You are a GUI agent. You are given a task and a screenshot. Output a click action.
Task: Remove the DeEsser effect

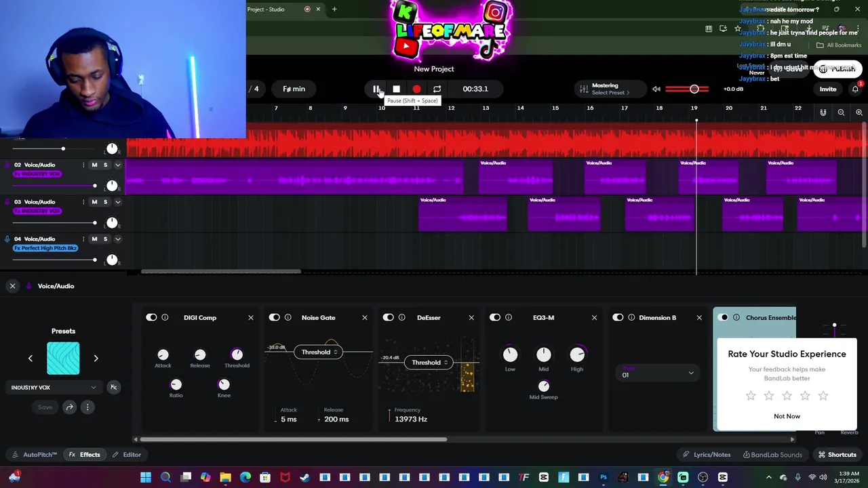471,317
